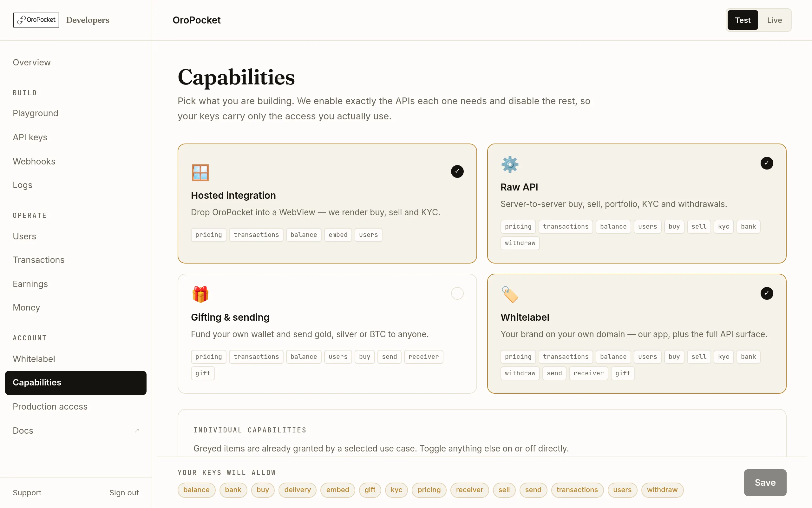Screen dimensions: 812x508
Task: Click the send tag in Gifting & sending
Action: coord(389,357)
